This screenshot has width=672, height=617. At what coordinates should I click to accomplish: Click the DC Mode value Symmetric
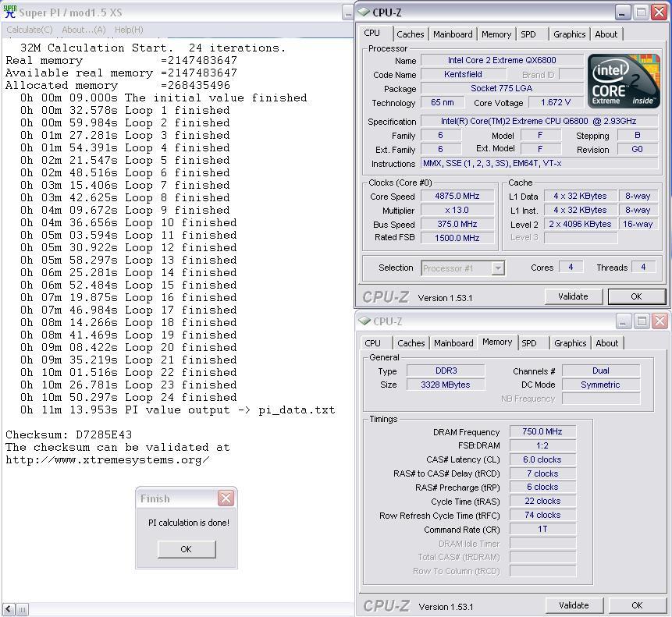pyautogui.click(x=601, y=385)
